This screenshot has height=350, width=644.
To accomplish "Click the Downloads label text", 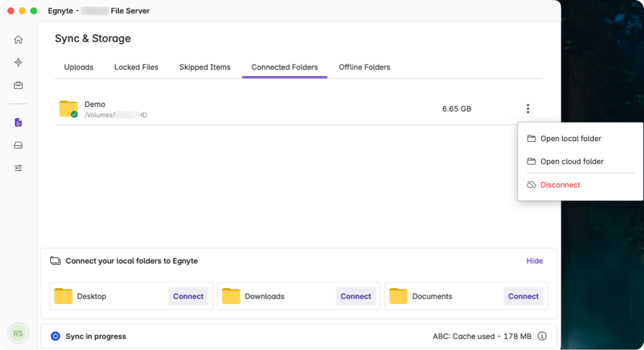I will click(x=264, y=297).
